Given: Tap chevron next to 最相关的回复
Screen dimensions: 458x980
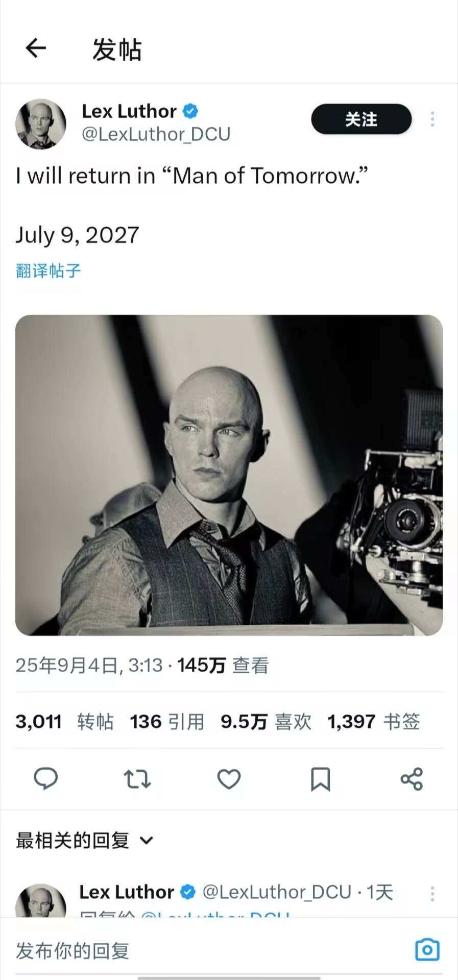Looking at the screenshot, I should point(146,841).
